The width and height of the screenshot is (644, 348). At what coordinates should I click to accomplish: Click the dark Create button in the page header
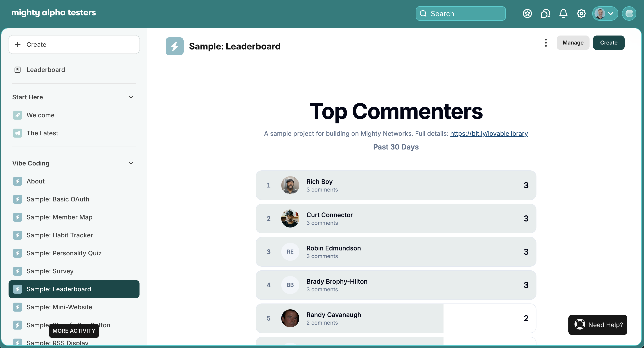[x=609, y=43]
